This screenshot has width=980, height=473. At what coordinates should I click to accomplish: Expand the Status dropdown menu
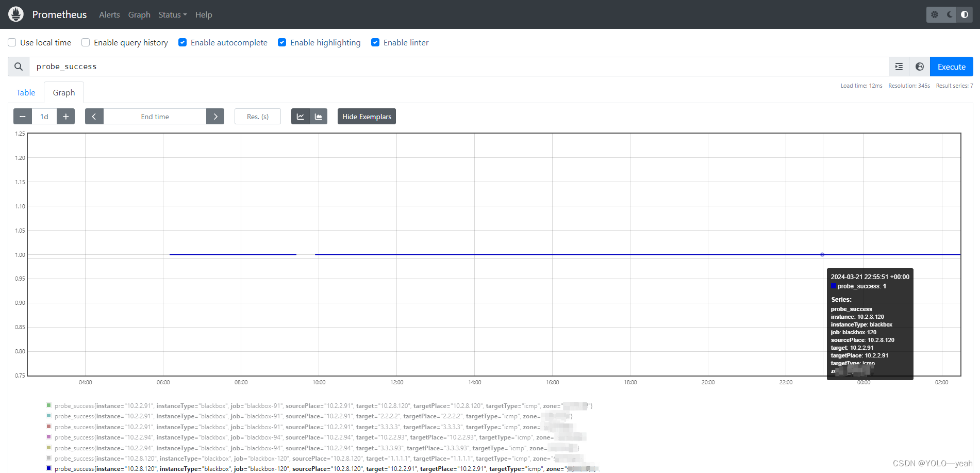tap(173, 14)
